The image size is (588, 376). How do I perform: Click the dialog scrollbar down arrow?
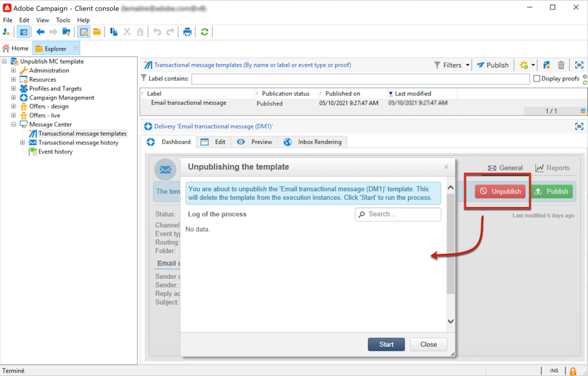pos(450,321)
